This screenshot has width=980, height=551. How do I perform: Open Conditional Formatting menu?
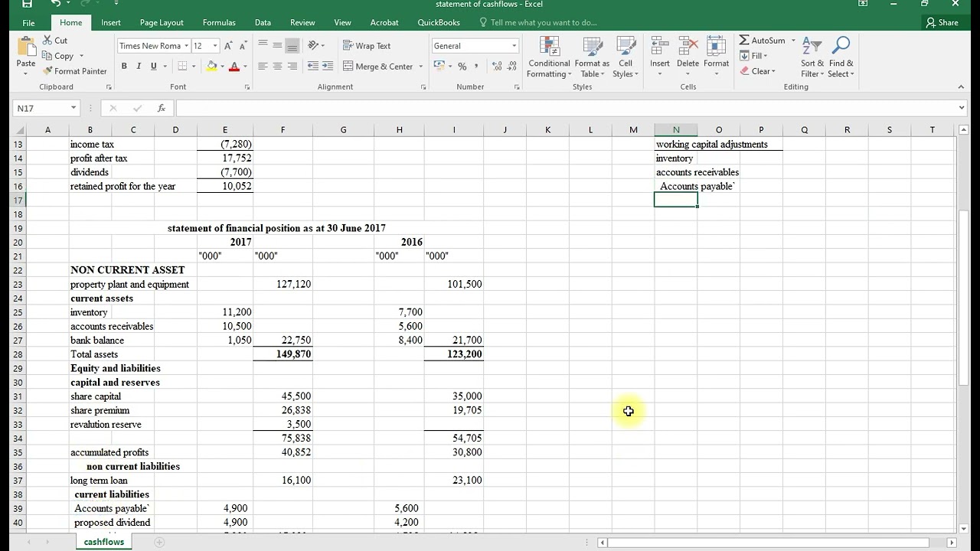(x=549, y=57)
